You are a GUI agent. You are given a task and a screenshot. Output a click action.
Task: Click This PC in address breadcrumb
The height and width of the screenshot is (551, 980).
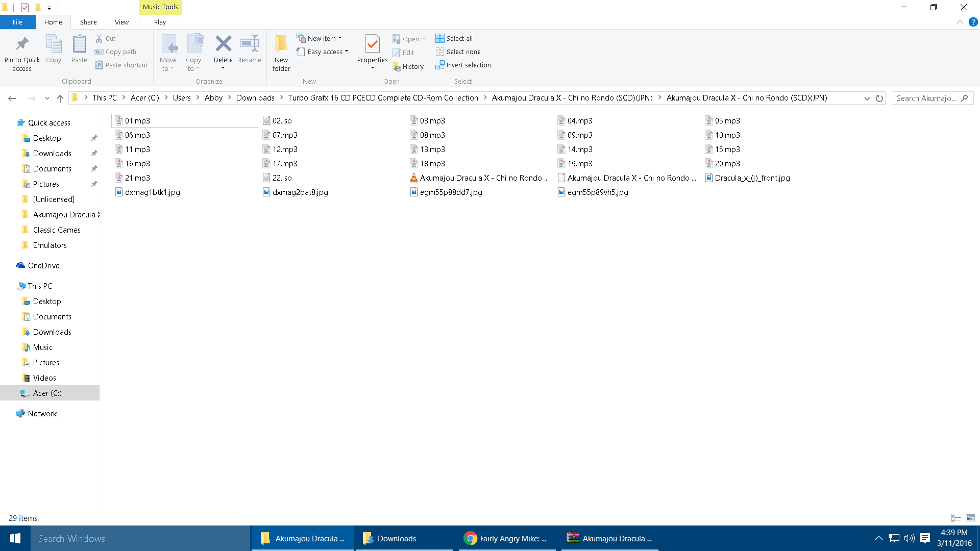tap(105, 98)
